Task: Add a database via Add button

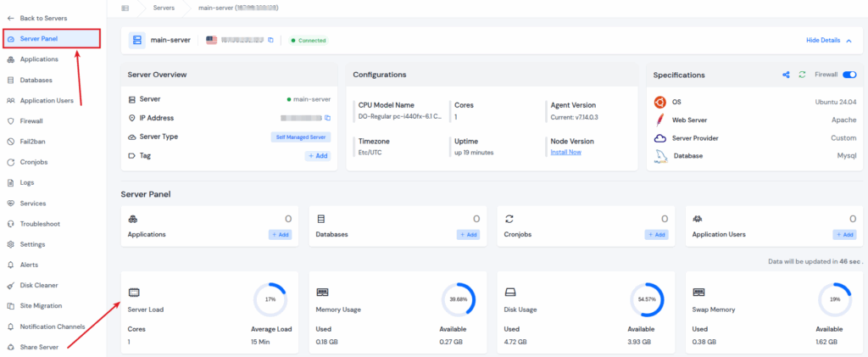Action: tap(468, 235)
